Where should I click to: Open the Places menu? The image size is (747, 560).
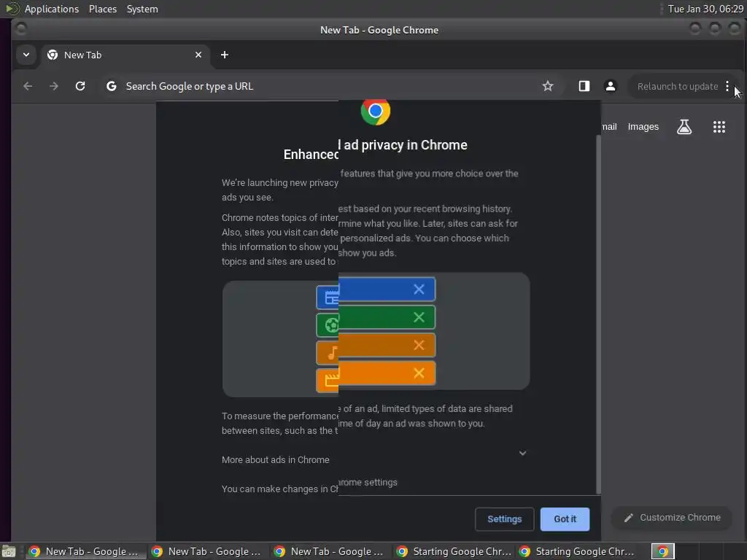pos(103,9)
